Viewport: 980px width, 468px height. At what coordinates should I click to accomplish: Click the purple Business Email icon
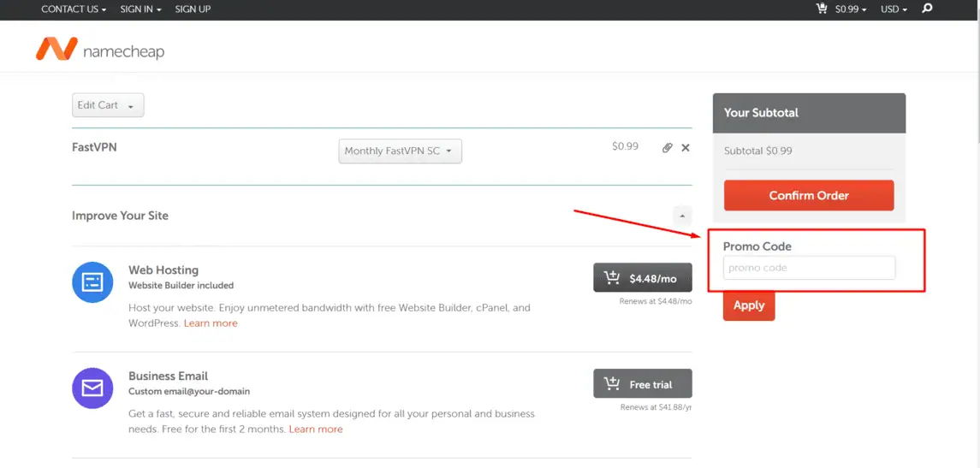92,388
